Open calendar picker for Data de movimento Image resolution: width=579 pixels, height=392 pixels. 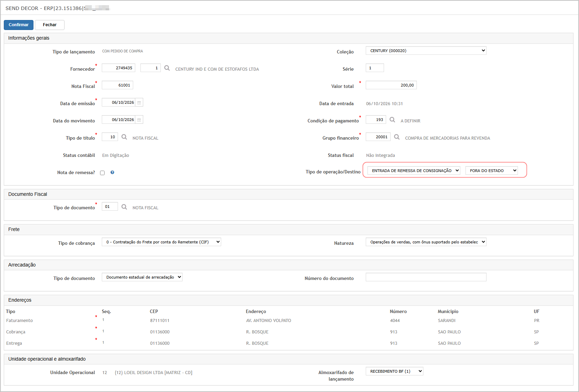click(139, 120)
